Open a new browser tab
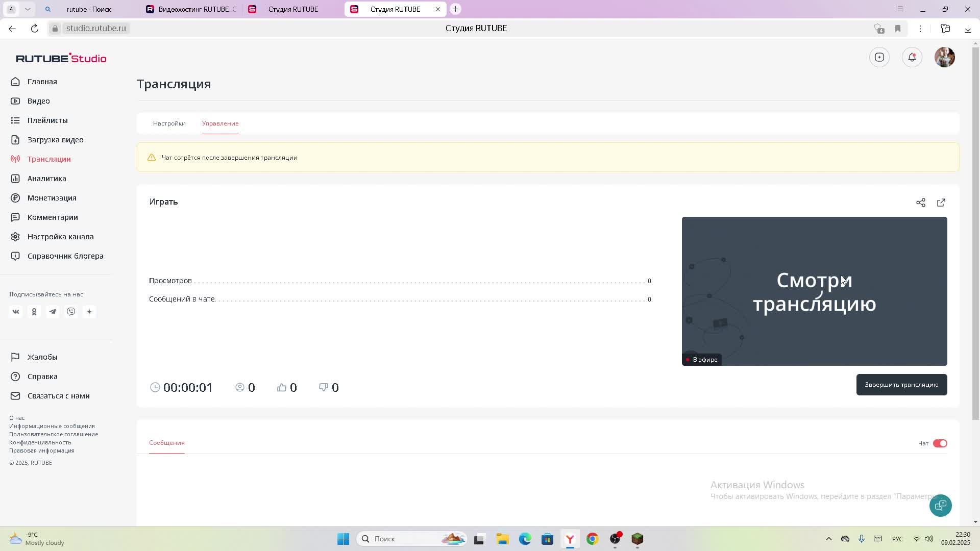The height and width of the screenshot is (551, 980). [456, 9]
